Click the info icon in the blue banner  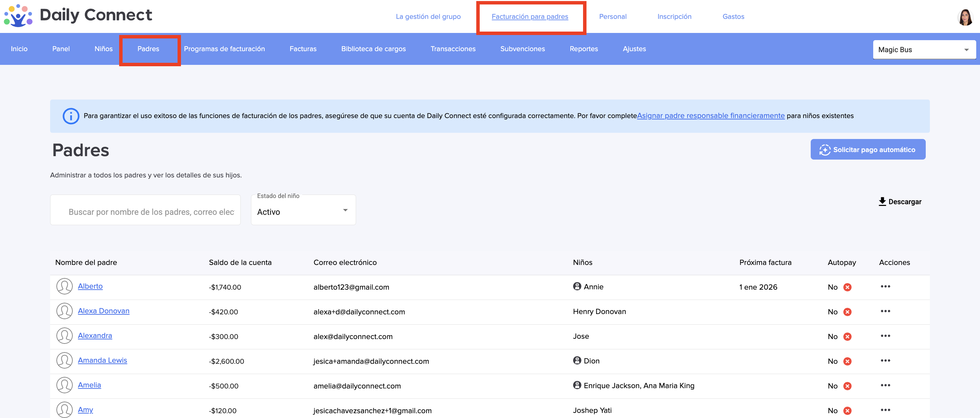[x=71, y=116]
